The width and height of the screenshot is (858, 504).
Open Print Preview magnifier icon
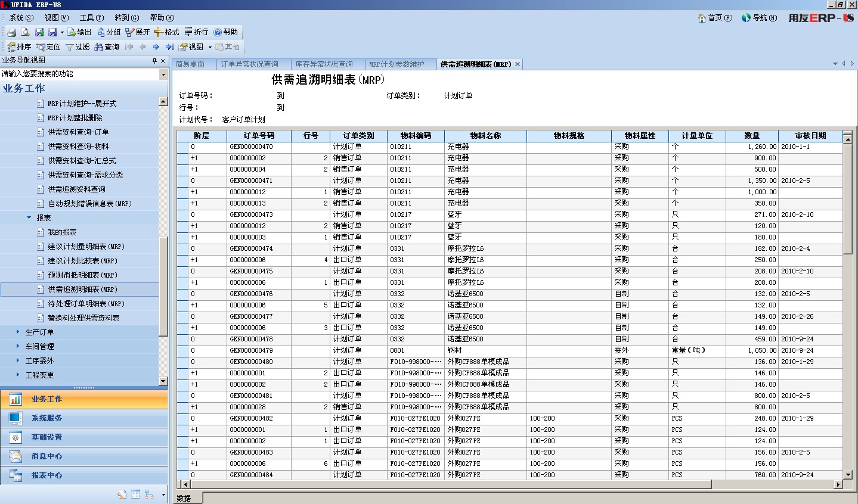pyautogui.click(x=25, y=32)
